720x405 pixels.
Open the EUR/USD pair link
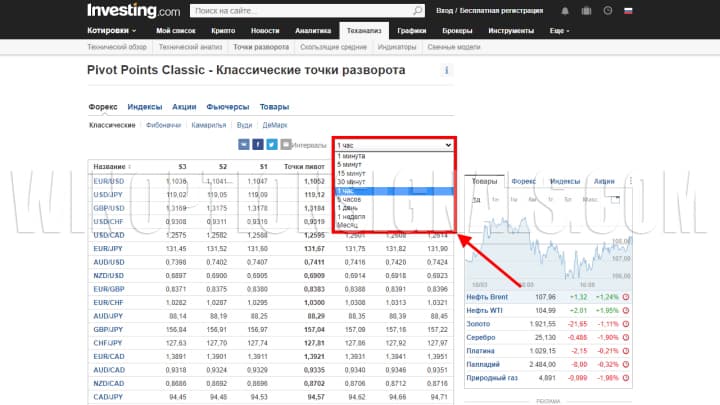[108, 181]
